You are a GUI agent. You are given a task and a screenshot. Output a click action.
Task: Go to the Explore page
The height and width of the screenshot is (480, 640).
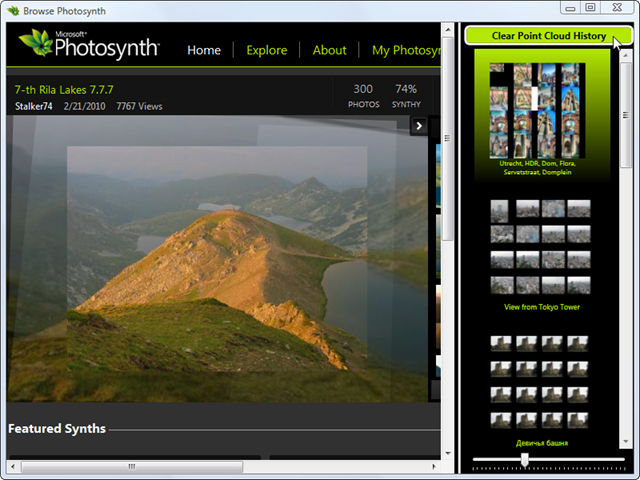click(266, 50)
